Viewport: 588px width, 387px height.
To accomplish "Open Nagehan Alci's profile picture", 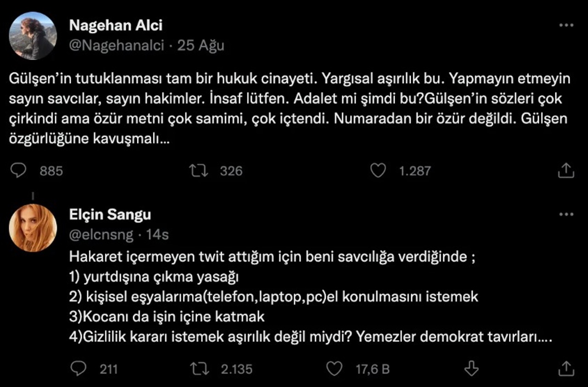I will point(33,36).
